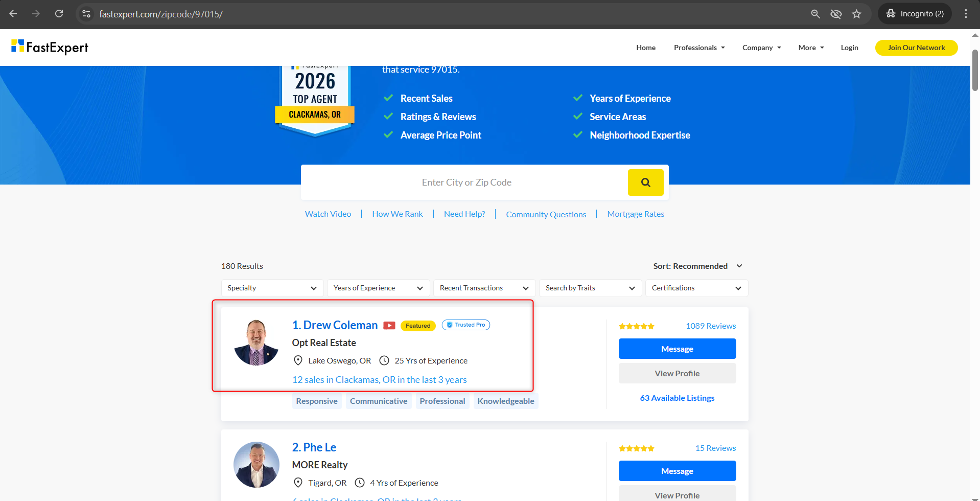Click the YouTube video icon beside Drew Coleman

pos(389,326)
